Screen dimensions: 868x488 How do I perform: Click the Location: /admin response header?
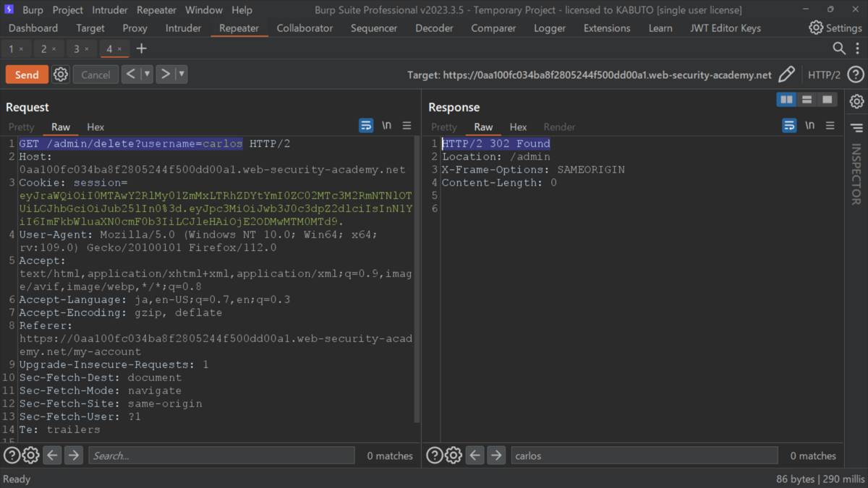tap(496, 157)
